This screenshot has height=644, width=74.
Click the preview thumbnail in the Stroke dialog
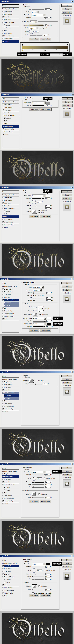coord(67,21)
